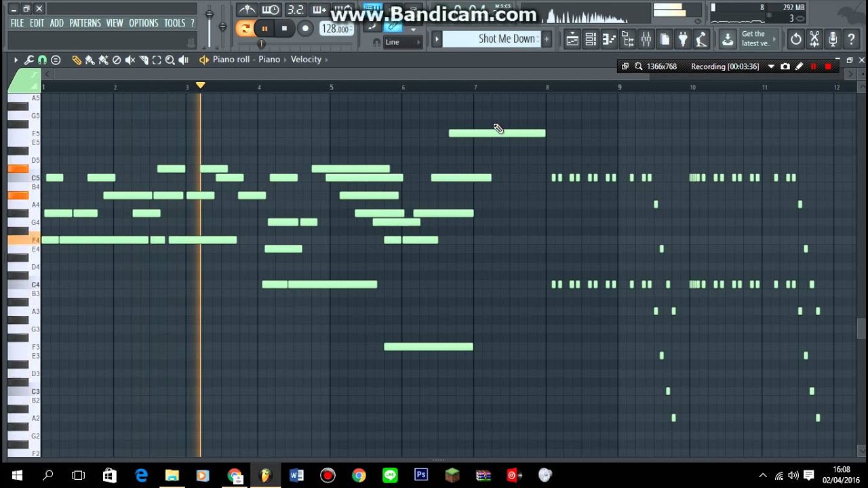
Task: Click the download arrow news icon
Action: 728,39
